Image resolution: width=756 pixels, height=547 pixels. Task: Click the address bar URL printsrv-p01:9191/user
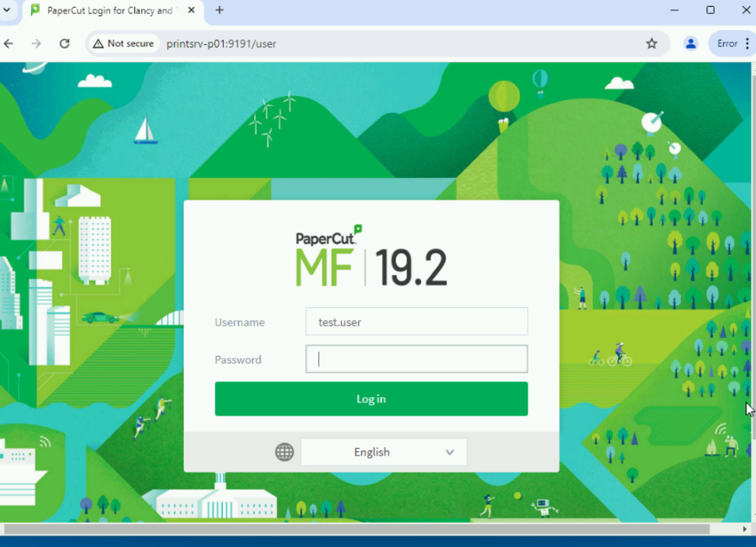pyautogui.click(x=221, y=44)
